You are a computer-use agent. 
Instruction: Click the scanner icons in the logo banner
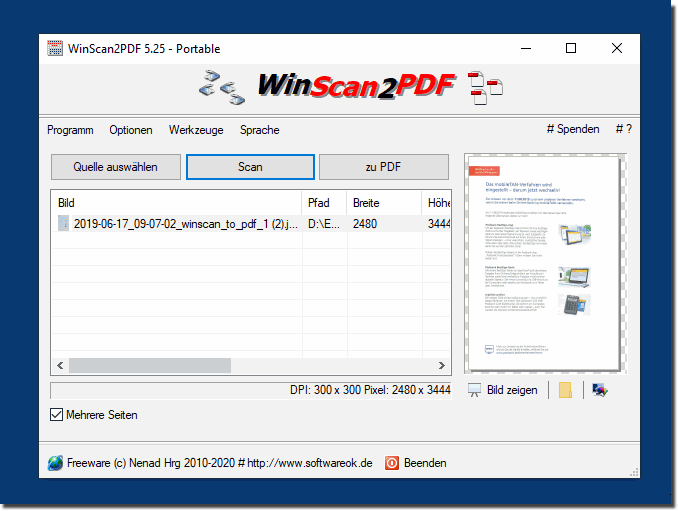point(222,86)
